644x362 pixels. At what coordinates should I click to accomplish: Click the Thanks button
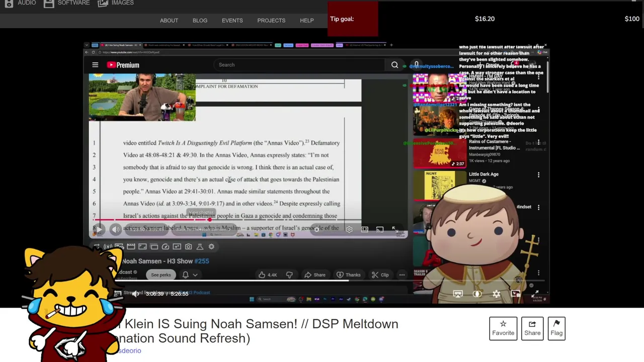click(x=349, y=275)
